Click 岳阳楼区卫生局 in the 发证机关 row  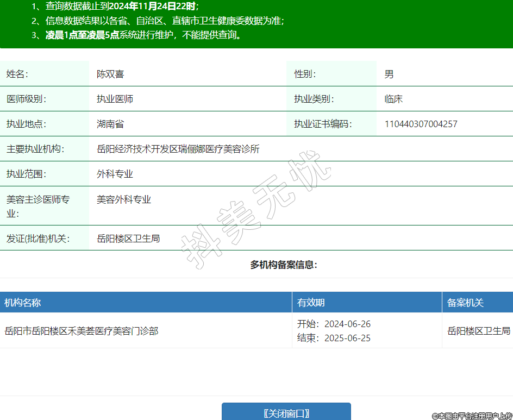128,238
